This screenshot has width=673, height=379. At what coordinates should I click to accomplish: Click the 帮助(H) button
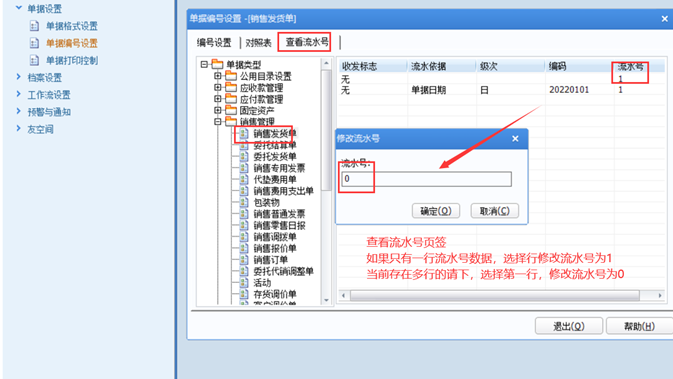click(x=639, y=326)
